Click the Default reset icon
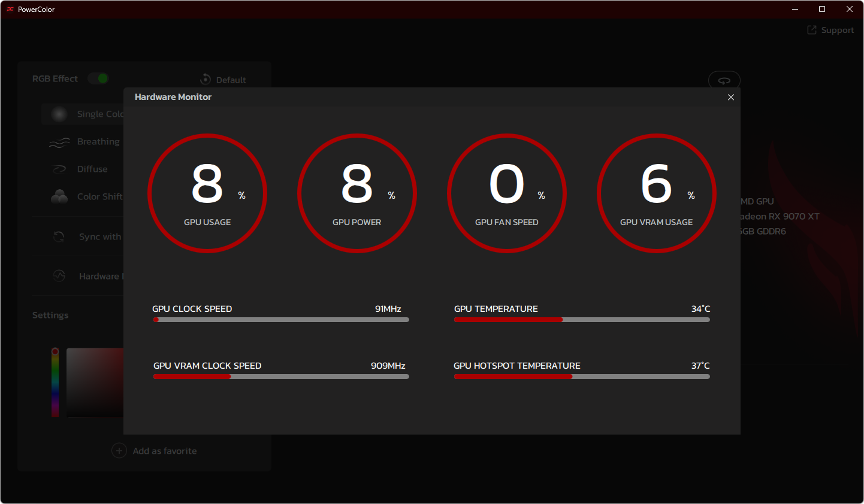Viewport: 864px width, 504px height. click(x=206, y=80)
